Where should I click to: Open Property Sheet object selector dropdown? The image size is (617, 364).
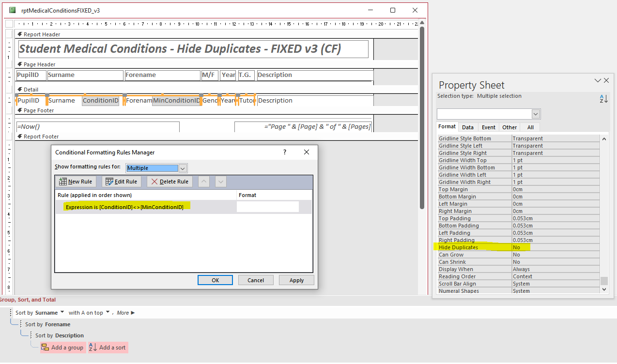(536, 114)
